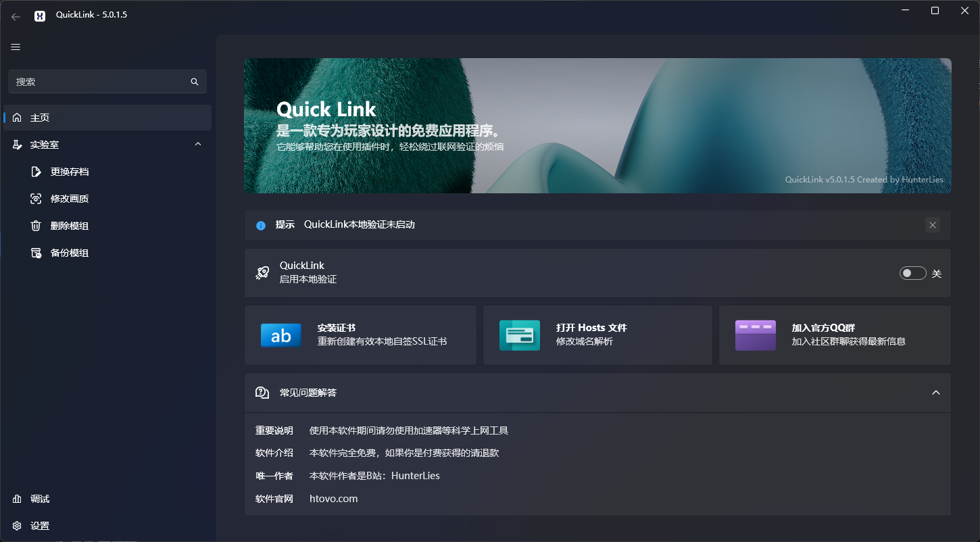The height and width of the screenshot is (542, 980).
Task: Select the 实验室 menu item
Action: click(107, 145)
